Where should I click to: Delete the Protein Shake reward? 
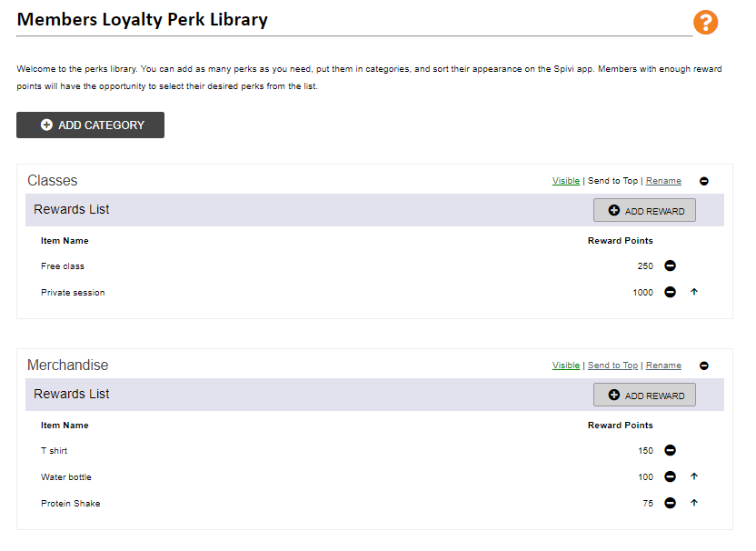[671, 503]
